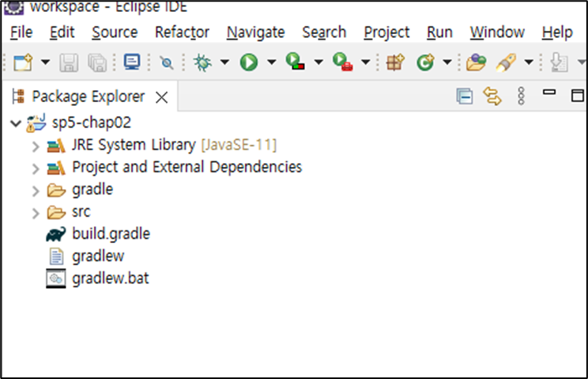
Task: Click the Eclipse window icon in title bar
Action: (x=14, y=7)
